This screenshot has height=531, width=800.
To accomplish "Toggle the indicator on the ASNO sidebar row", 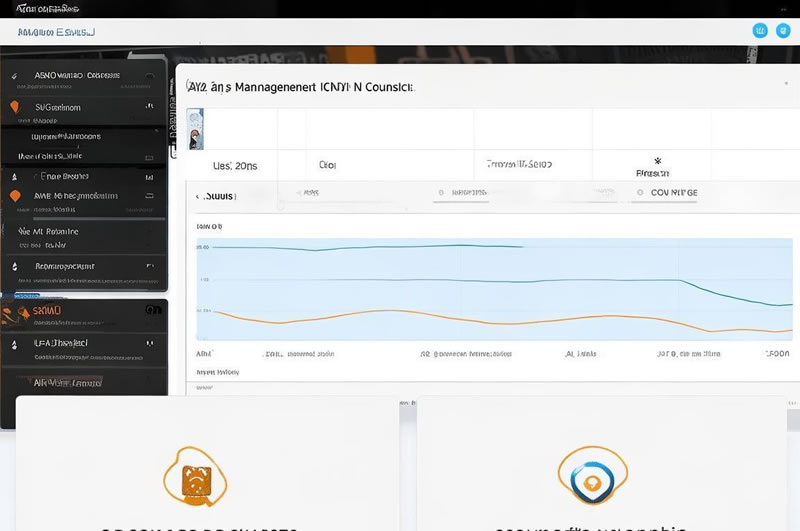I will click(x=149, y=76).
